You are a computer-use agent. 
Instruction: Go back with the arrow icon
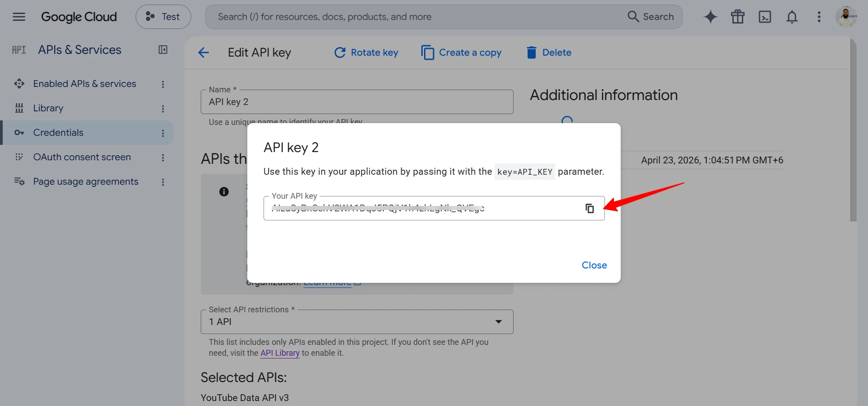[203, 53]
